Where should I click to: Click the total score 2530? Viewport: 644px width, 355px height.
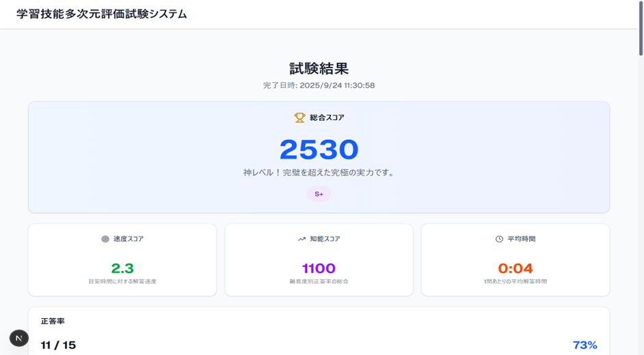tap(319, 150)
